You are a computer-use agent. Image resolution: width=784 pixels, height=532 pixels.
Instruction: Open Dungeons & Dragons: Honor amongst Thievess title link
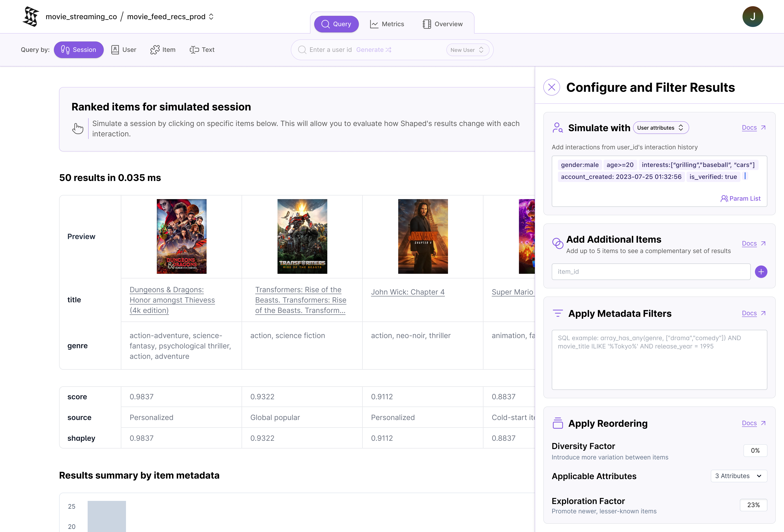point(172,300)
